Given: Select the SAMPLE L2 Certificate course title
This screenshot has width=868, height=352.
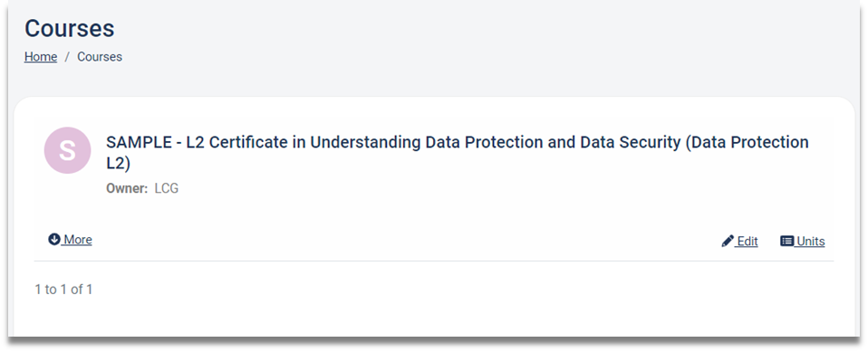Looking at the screenshot, I should pos(458,153).
